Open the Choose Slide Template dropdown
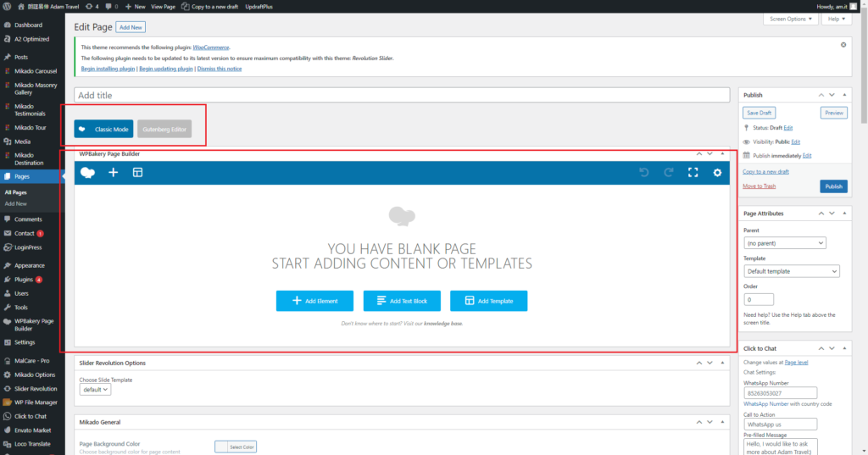This screenshot has height=455, width=868. 95,390
